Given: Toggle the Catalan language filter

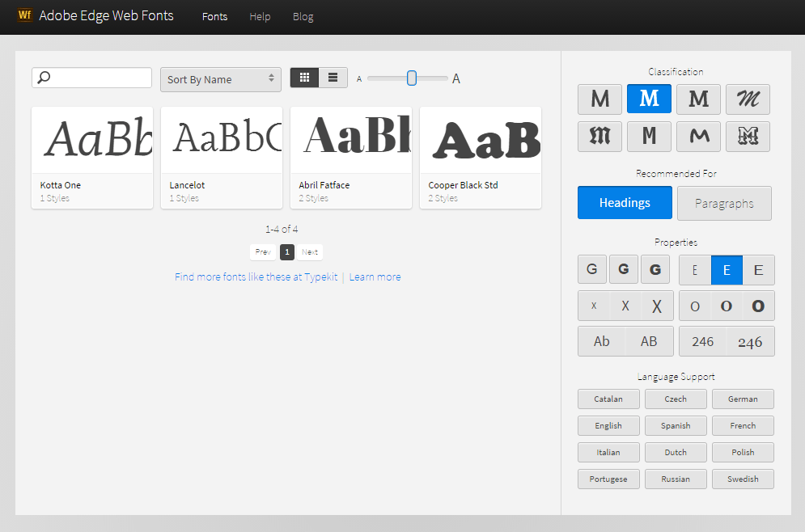Looking at the screenshot, I should tap(608, 399).
